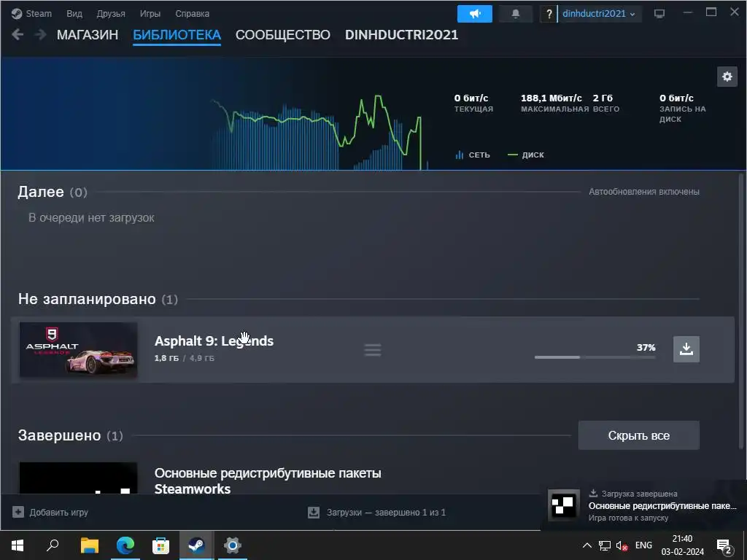Click the download icon beside Загрузки
Viewport: 747px width, 560px height.
click(314, 513)
